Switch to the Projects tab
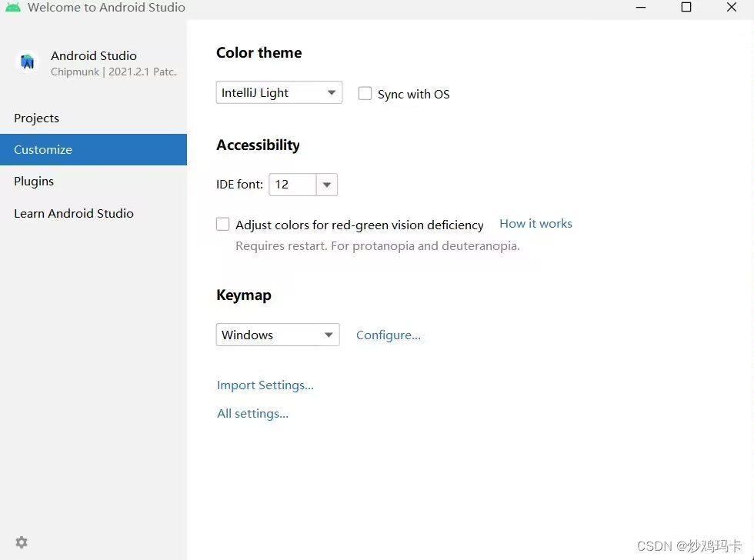The image size is (754, 560). [x=93, y=118]
